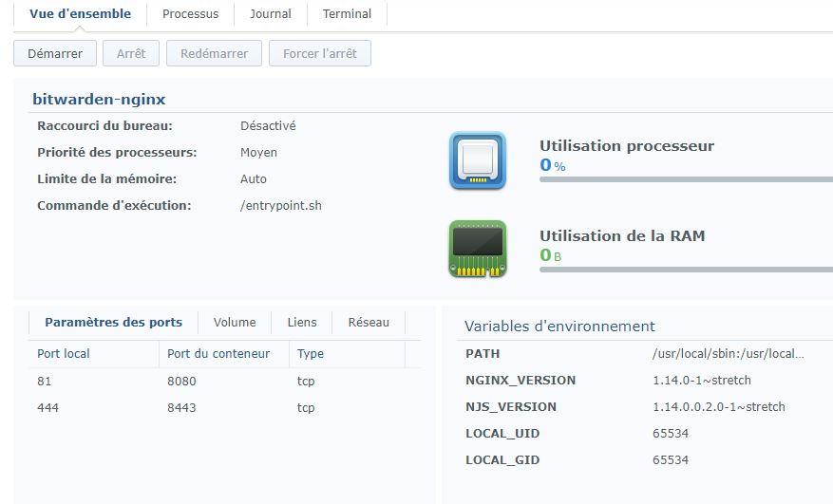Click the Type column header

click(347, 354)
